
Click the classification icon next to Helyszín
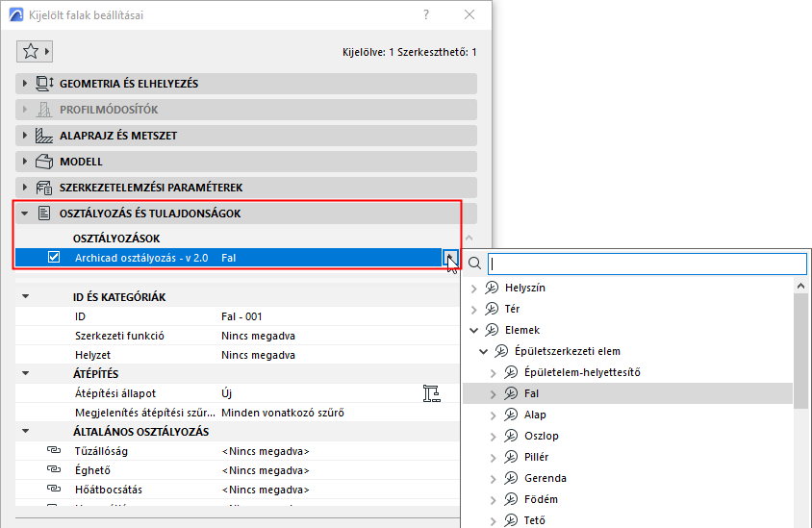click(x=492, y=288)
